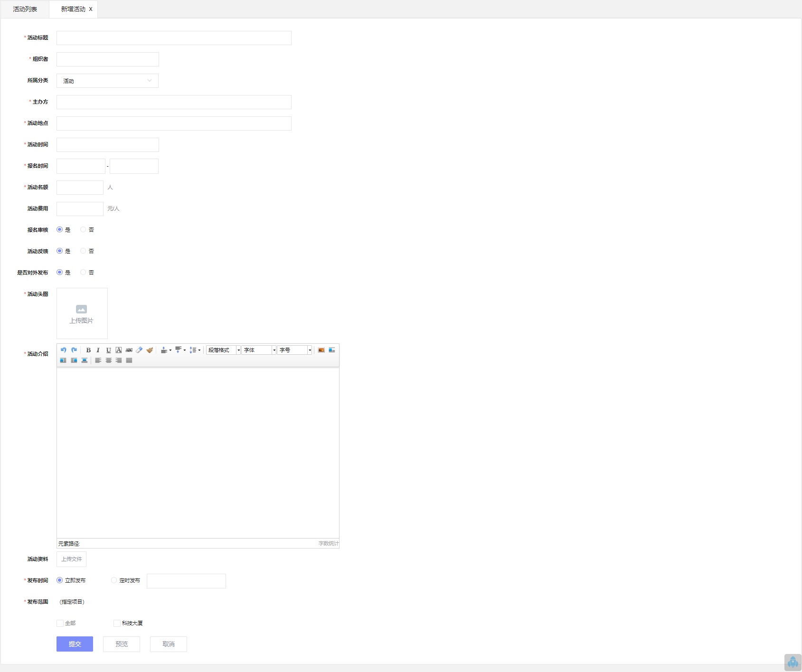This screenshot has width=802, height=672.
Task: Click the 提交 submit button
Action: point(75,644)
